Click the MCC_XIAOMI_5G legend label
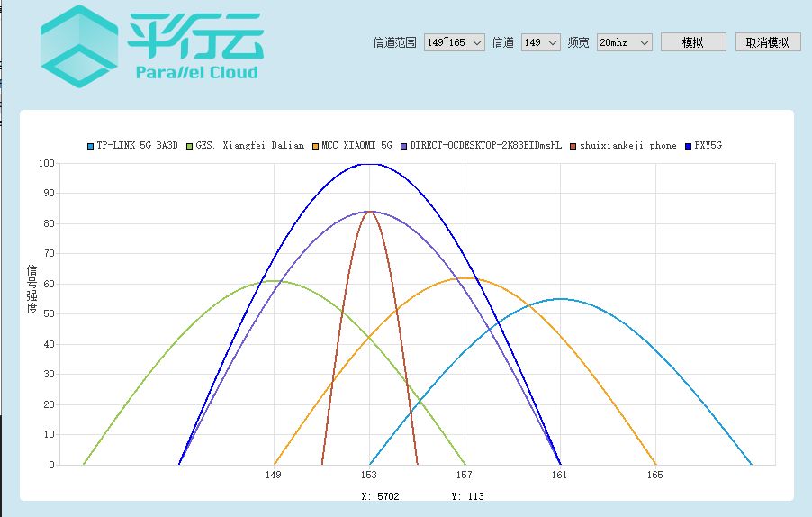 (356, 146)
